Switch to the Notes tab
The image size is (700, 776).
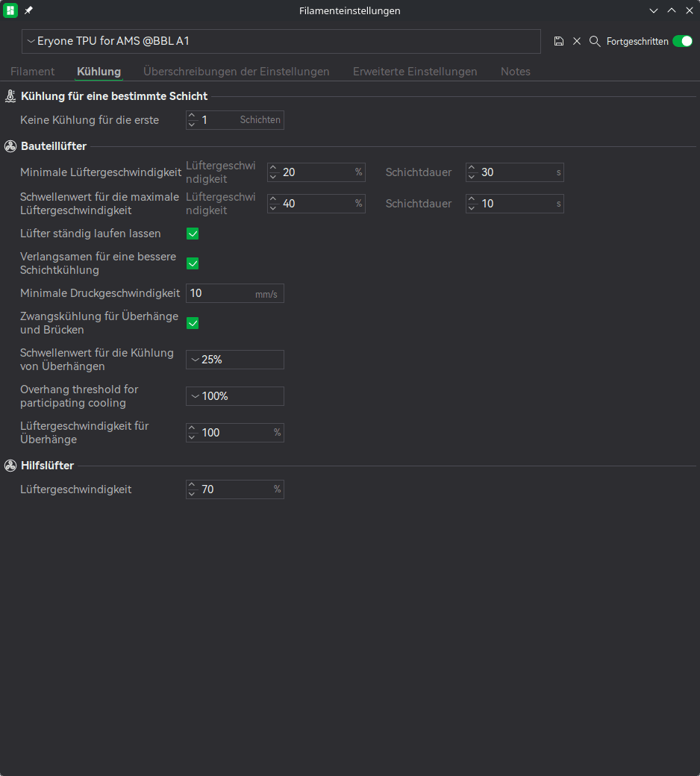pos(516,72)
